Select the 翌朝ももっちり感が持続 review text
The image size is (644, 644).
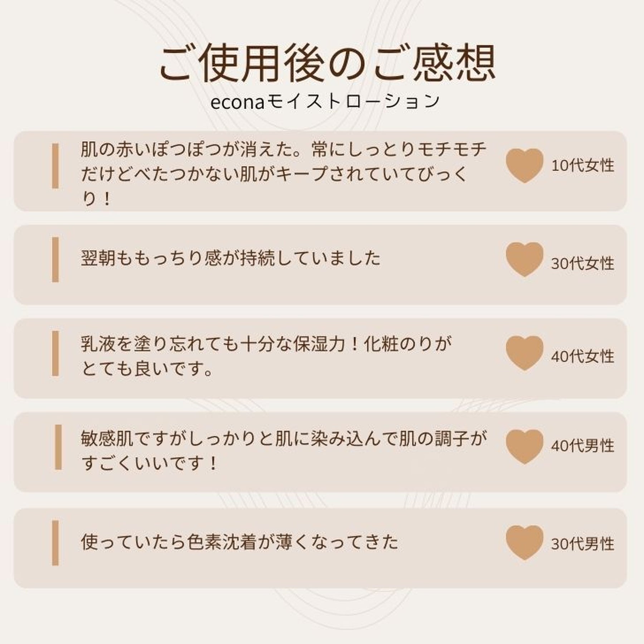click(231, 258)
